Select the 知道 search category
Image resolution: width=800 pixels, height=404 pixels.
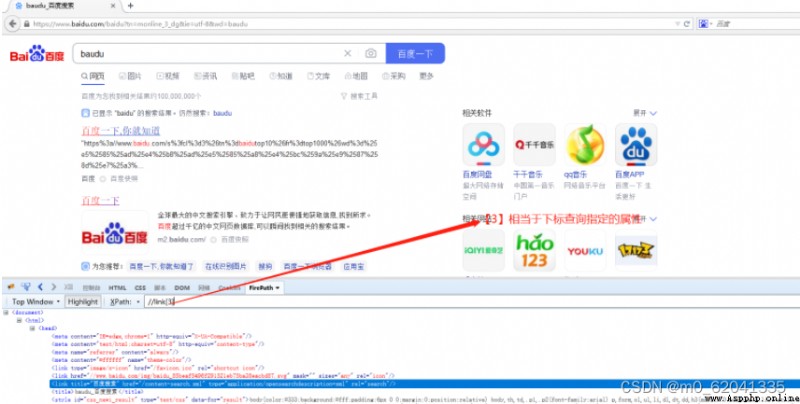[281, 76]
